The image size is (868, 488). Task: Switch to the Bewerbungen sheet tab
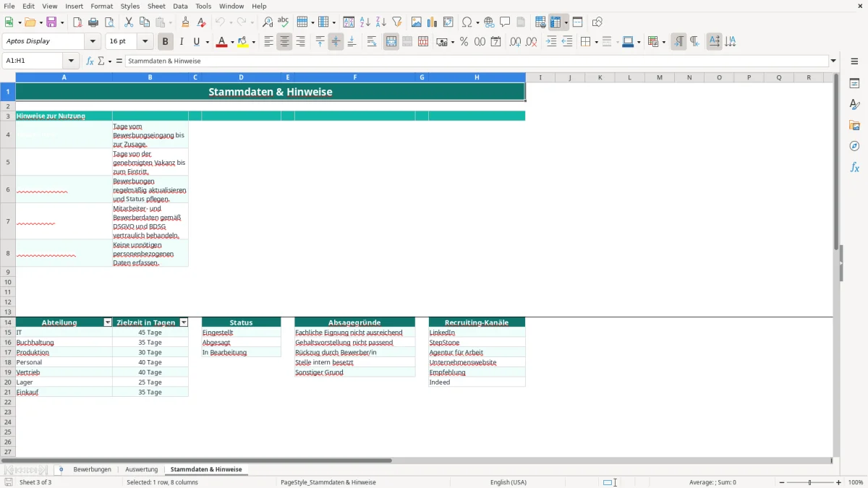pos(93,470)
